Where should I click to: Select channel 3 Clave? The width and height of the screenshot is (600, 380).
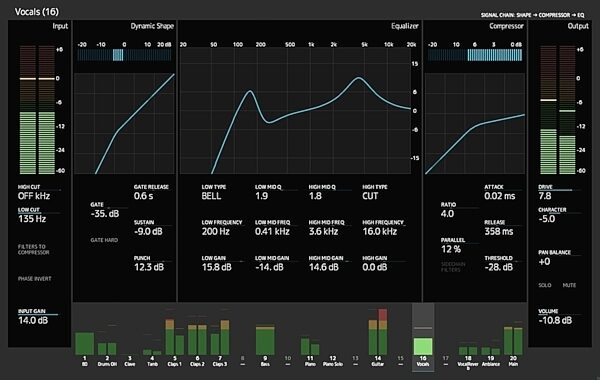[x=130, y=361]
